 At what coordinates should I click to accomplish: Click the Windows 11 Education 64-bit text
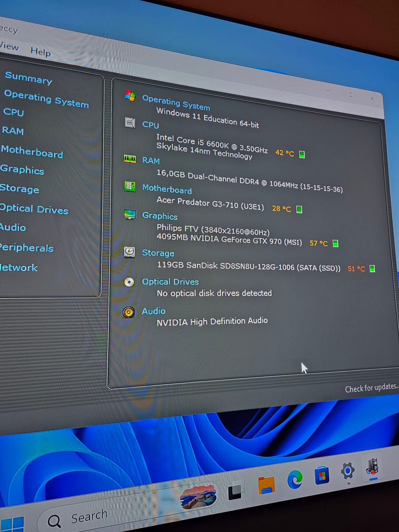[x=207, y=118]
